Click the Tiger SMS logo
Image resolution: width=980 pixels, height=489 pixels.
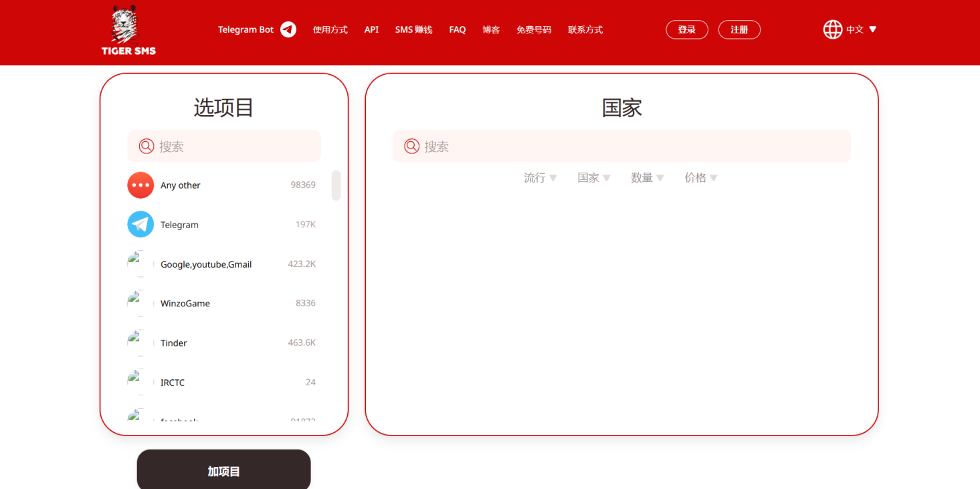128,31
